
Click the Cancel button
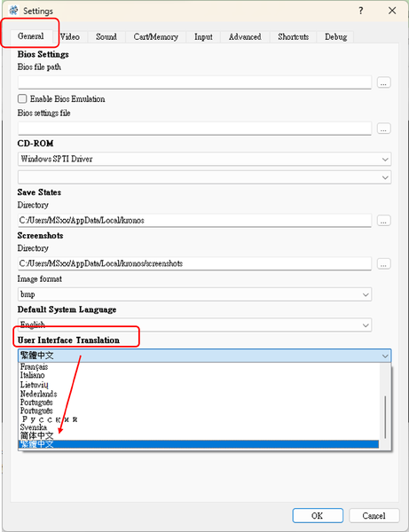[374, 516]
